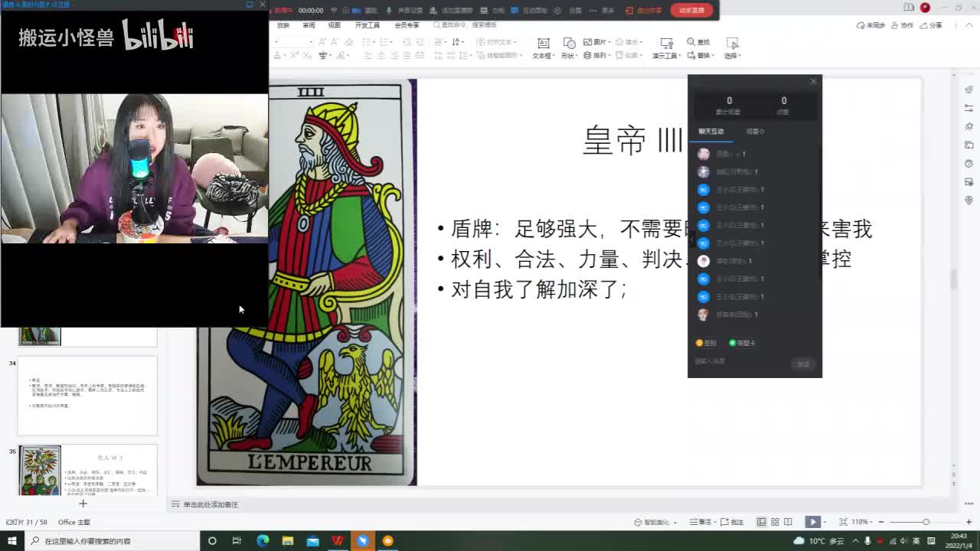
Task: Click the 幻灯片 31 / 58 slide counter
Action: coord(26,522)
